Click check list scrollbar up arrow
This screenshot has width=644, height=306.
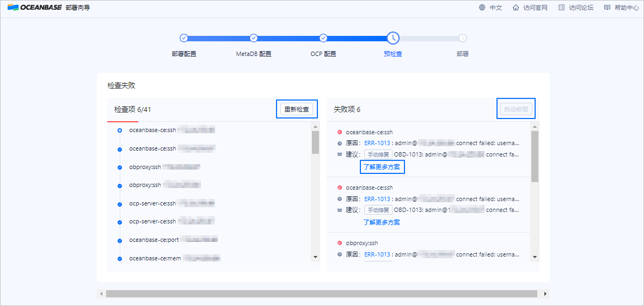pos(315,127)
